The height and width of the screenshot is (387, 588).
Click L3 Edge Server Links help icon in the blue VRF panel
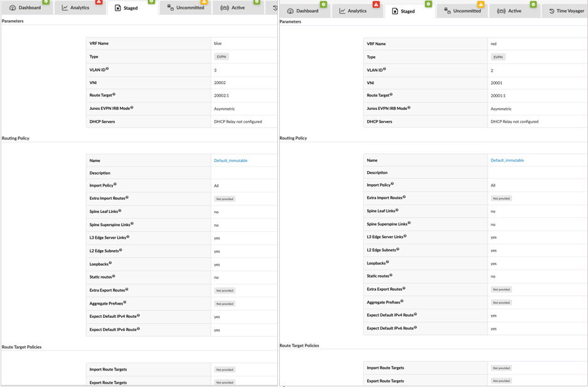click(x=128, y=236)
